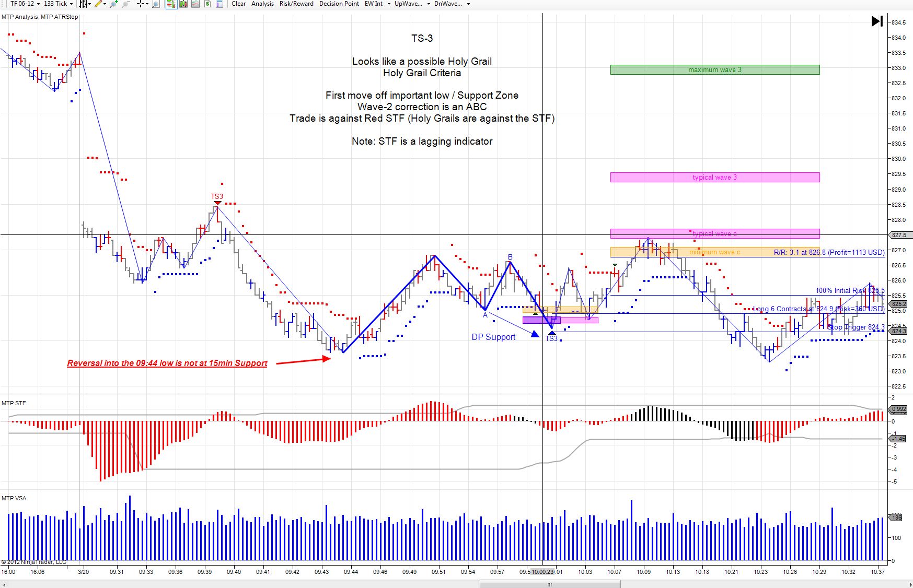
Task: Click the Looks like a possible Holy Grail text
Action: point(422,62)
